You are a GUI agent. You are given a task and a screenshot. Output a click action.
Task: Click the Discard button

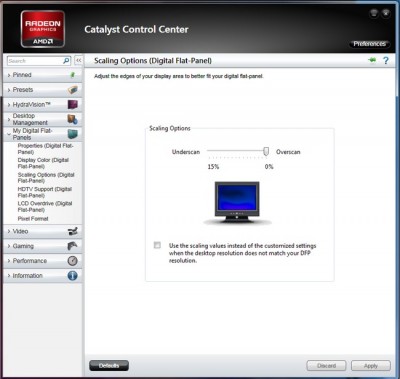click(x=326, y=366)
